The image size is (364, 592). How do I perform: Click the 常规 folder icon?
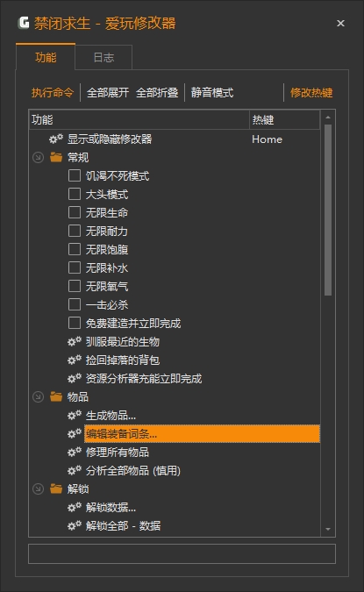(56, 157)
